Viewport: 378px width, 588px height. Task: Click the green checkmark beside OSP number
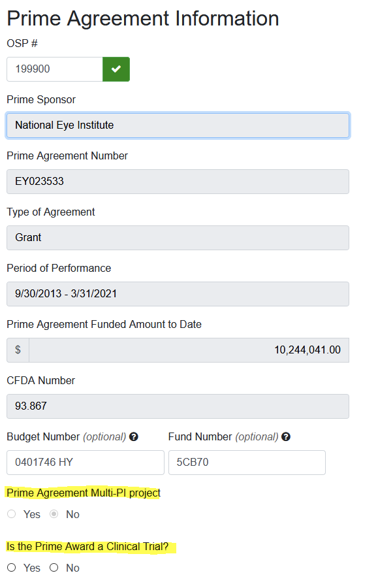pos(116,69)
